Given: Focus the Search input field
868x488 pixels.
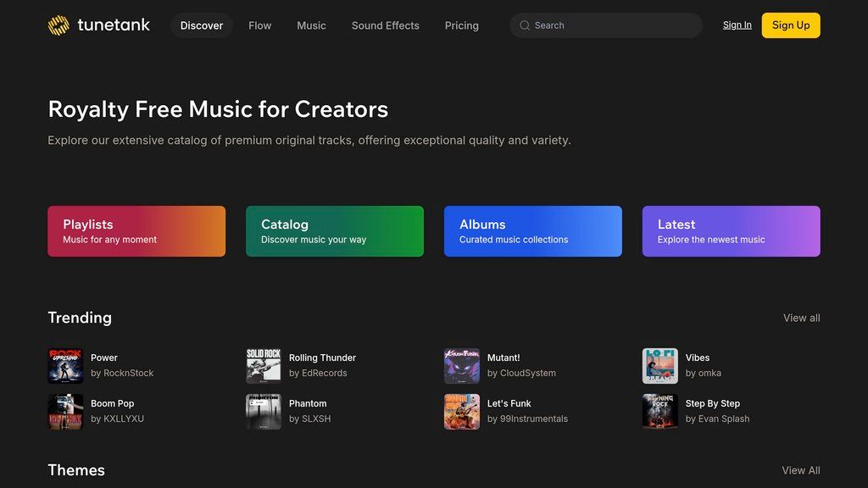Looking at the screenshot, I should coord(606,25).
